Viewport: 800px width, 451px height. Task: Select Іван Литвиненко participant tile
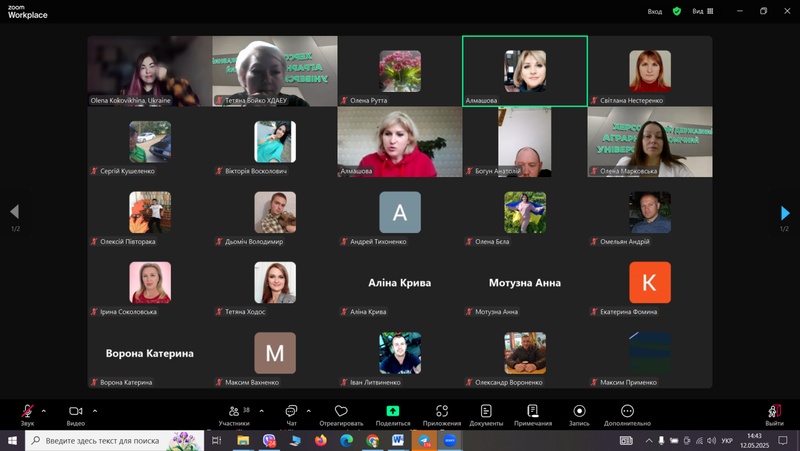tap(400, 353)
